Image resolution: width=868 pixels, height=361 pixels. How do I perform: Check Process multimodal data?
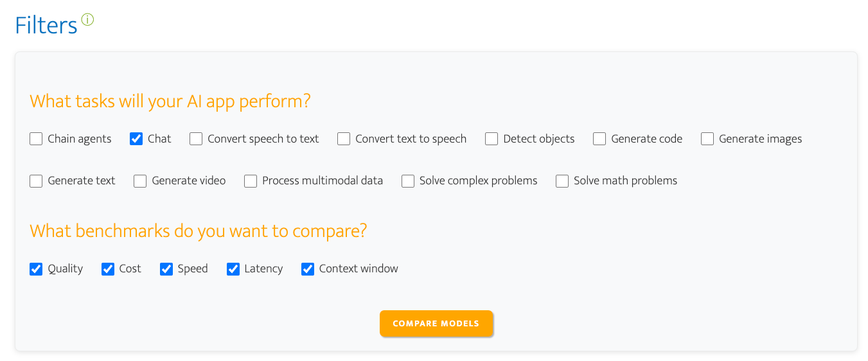251,181
